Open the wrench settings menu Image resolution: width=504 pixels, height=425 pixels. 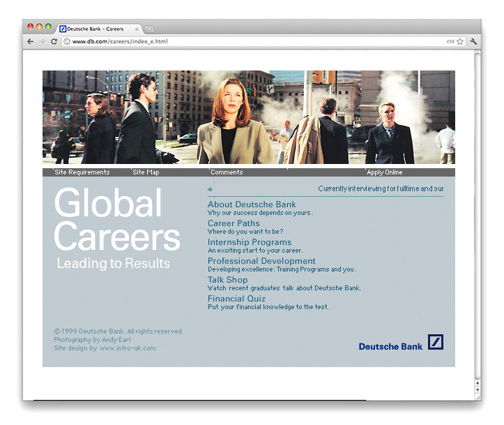point(473,41)
